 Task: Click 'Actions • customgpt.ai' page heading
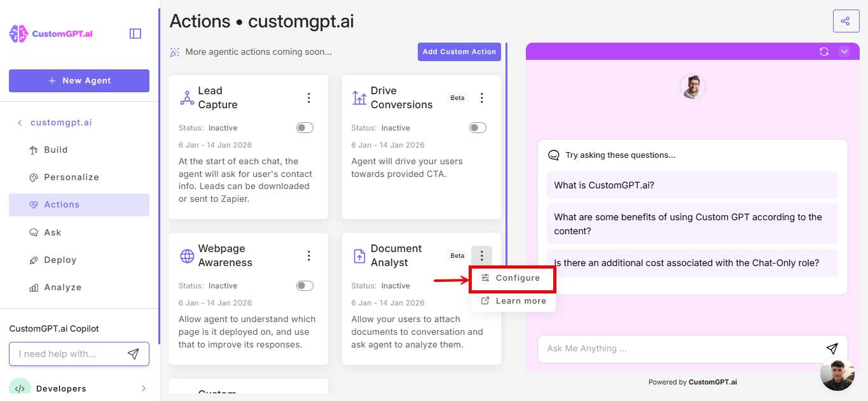(x=262, y=22)
